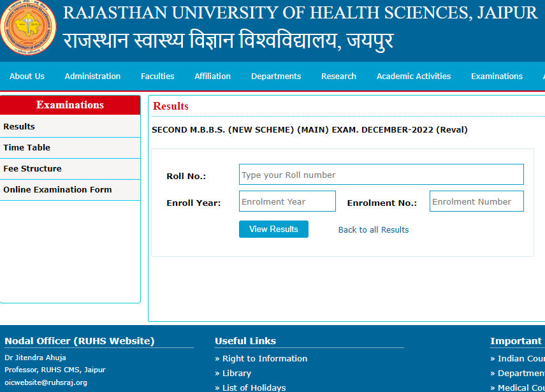Open the Departments menu
The image size is (545, 392).
[276, 76]
